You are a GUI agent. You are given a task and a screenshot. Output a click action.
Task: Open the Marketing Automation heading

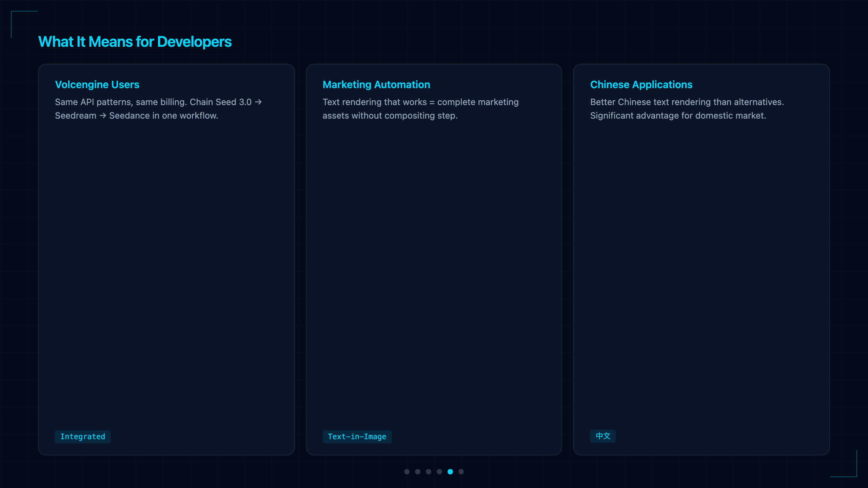coord(376,84)
